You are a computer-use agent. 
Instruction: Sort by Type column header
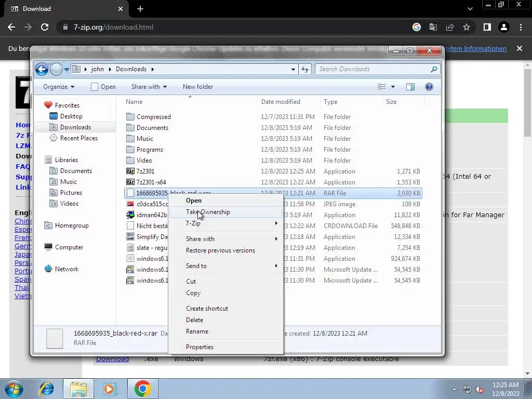(x=330, y=102)
